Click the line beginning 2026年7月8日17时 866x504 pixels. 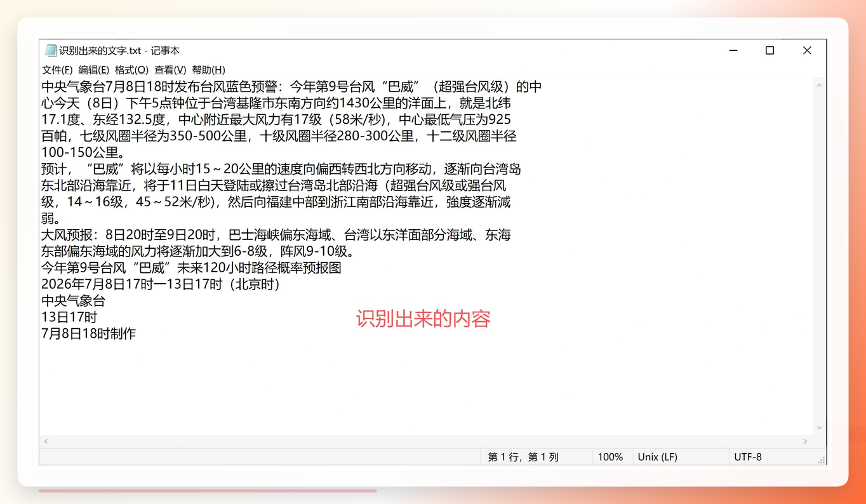click(x=161, y=284)
